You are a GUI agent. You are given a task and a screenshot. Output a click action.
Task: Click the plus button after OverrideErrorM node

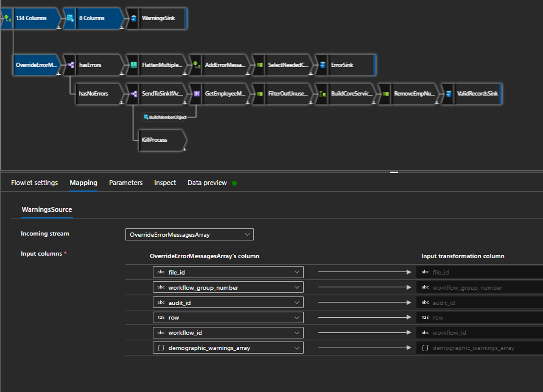pyautogui.click(x=58, y=74)
